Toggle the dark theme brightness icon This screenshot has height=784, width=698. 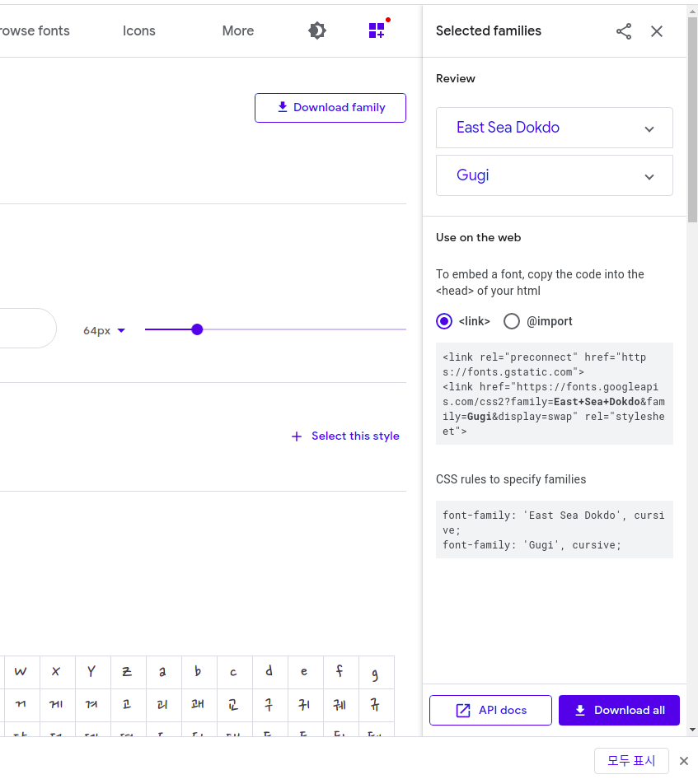[316, 30]
